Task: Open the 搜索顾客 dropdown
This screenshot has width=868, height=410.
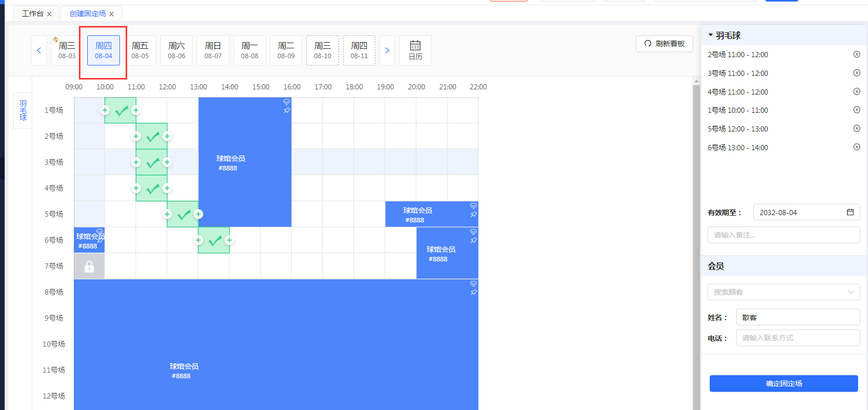Action: [783, 292]
